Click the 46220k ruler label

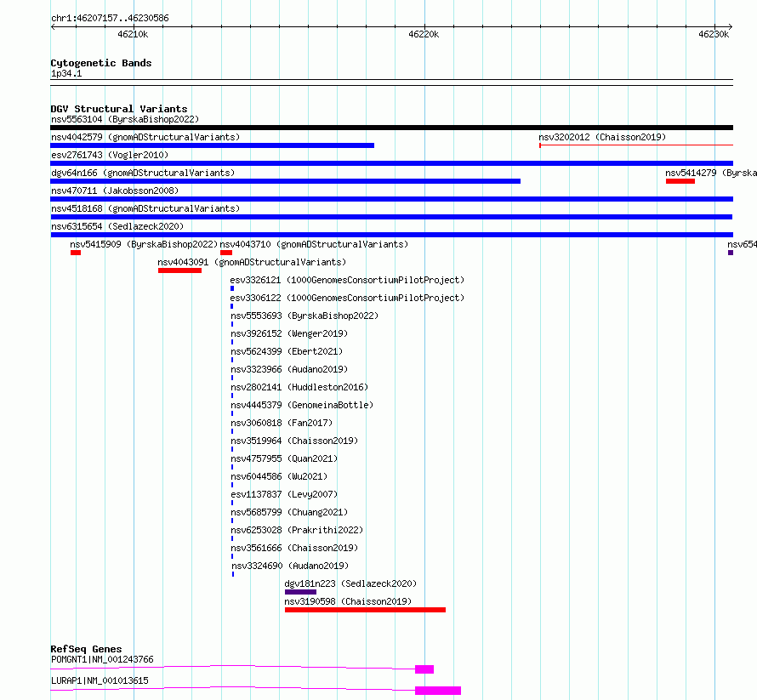(x=424, y=34)
